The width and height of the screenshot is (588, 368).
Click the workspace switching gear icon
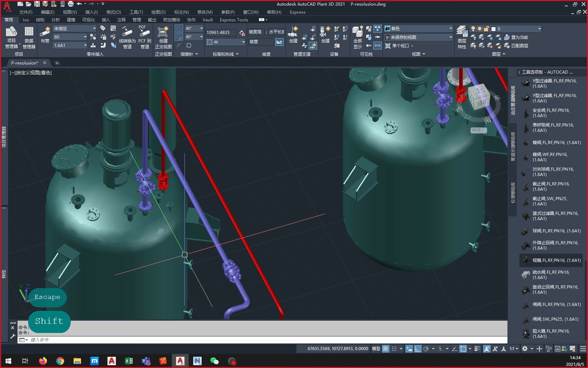pos(525,349)
